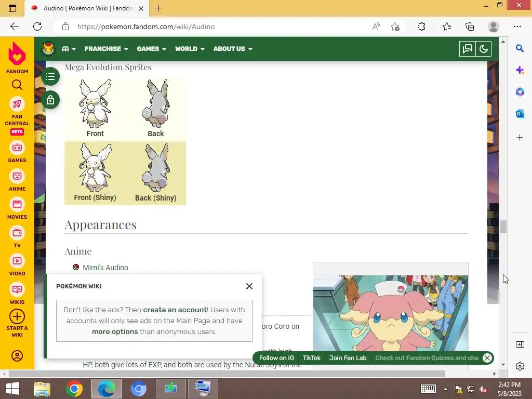Open the table of contents button
Image resolution: width=532 pixels, height=399 pixels.
click(50, 76)
